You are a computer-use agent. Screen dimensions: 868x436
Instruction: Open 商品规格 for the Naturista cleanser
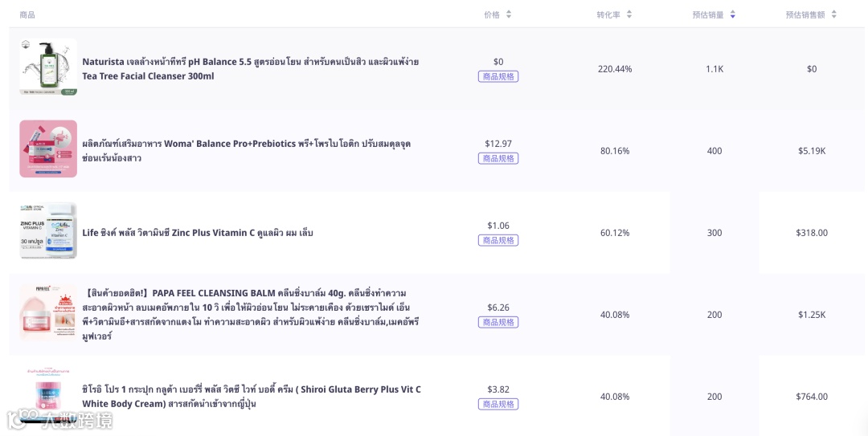[x=498, y=77]
